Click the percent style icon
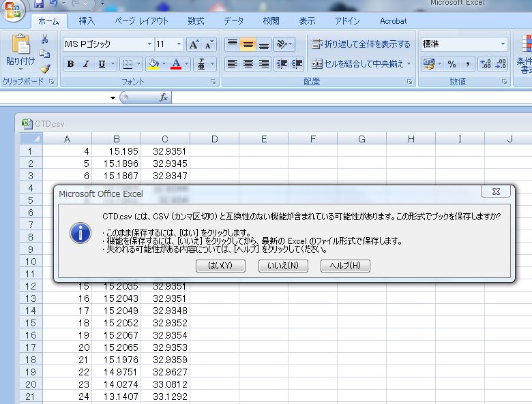The image size is (532, 404). 452,64
